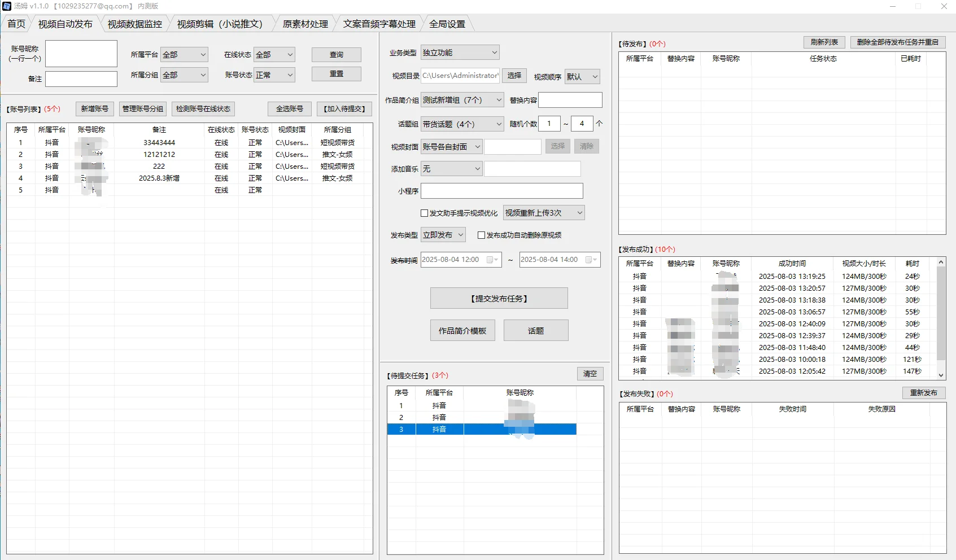The height and width of the screenshot is (560, 956).
Task: Open the 账号状态 dropdown showing 正常
Action: 274,75
